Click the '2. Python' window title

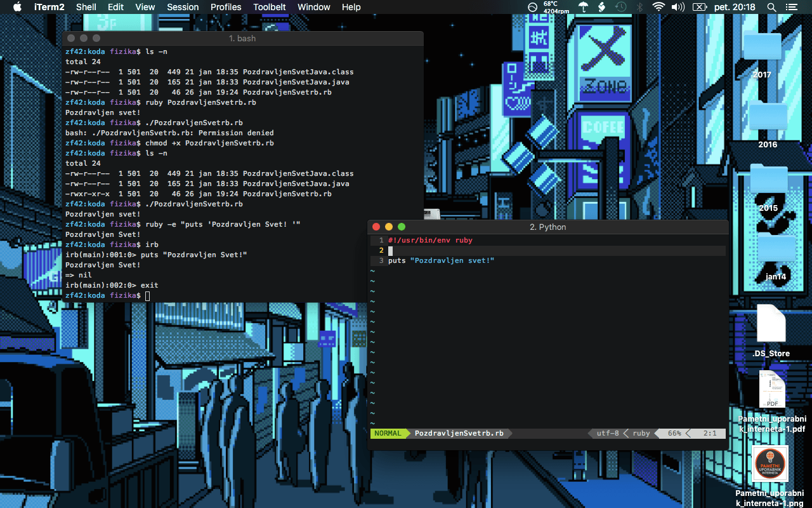pos(547,227)
